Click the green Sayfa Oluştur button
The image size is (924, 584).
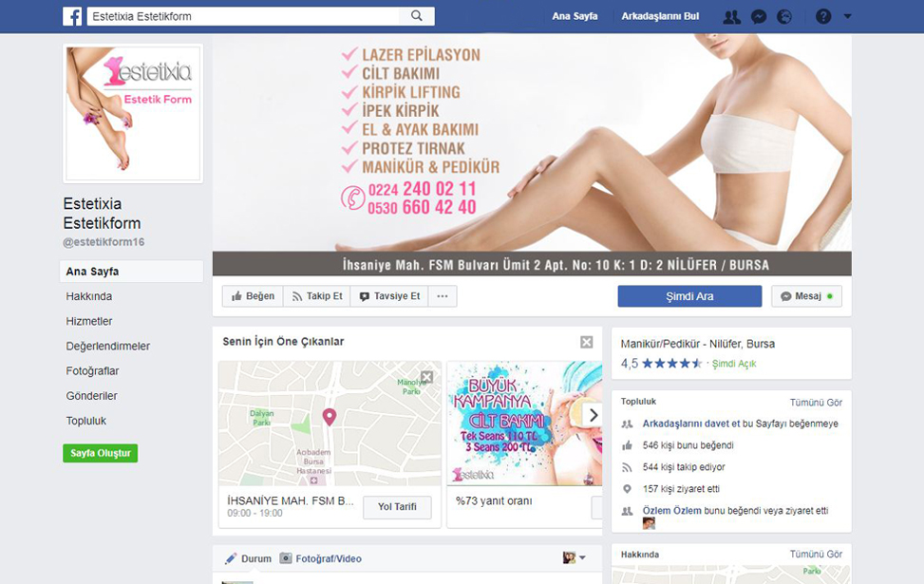click(x=100, y=453)
